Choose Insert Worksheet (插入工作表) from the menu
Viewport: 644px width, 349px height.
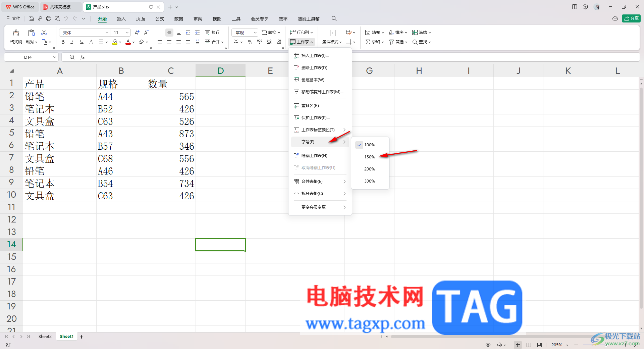tap(320, 56)
